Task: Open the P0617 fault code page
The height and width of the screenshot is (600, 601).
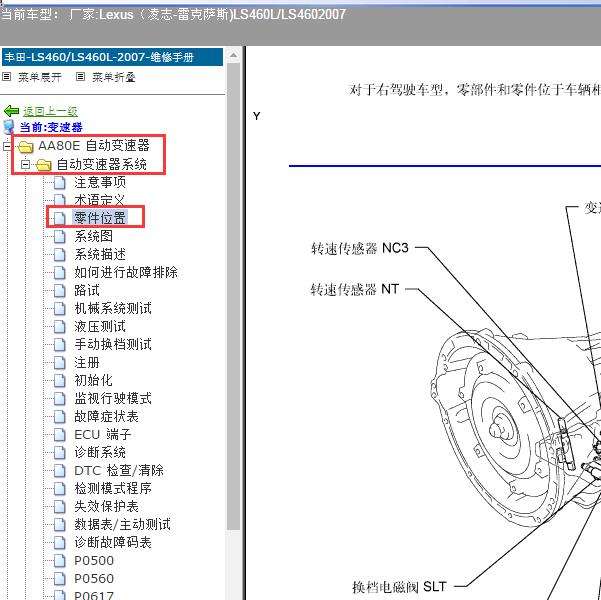Action: point(94,596)
